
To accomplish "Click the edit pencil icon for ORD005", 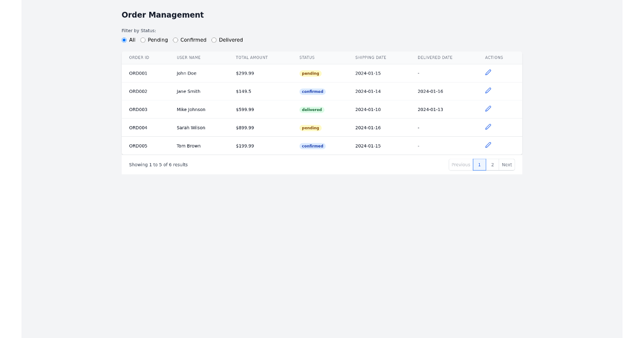I will 488,145.
